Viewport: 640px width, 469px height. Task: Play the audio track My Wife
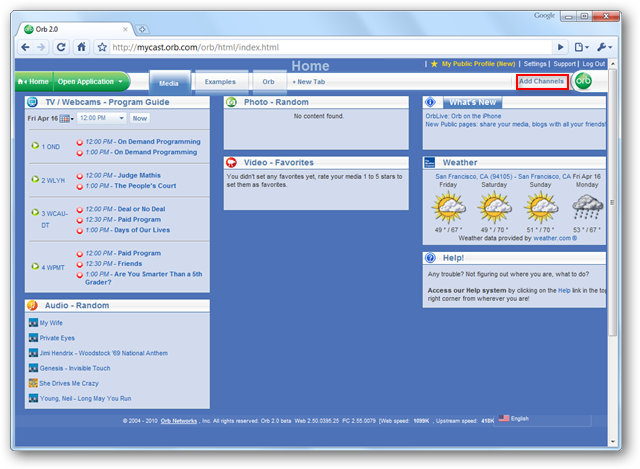coord(51,323)
